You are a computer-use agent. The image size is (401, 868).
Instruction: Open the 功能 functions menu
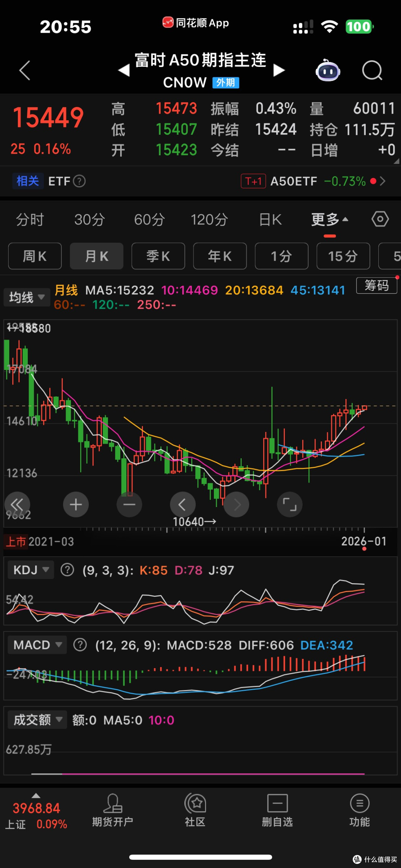[359, 810]
